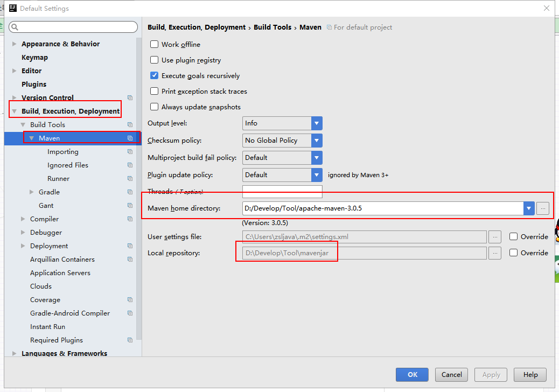Click the 'ignored by Maven 3+' note
The width and height of the screenshot is (559, 392).
358,175
